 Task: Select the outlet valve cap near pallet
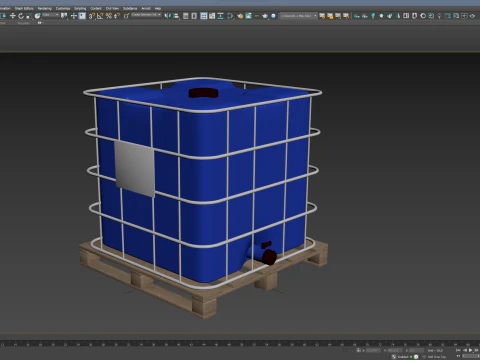[x=268, y=257]
